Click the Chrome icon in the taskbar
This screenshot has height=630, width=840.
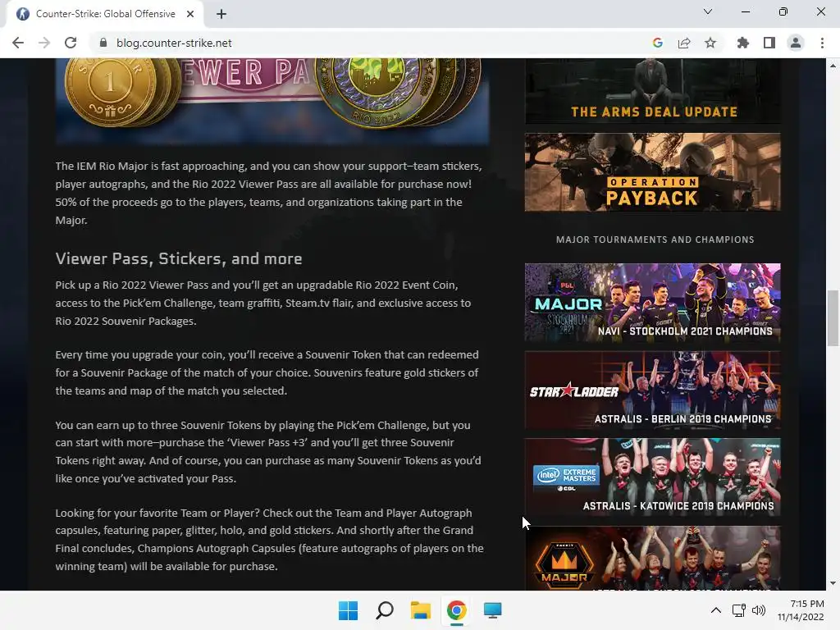456,610
